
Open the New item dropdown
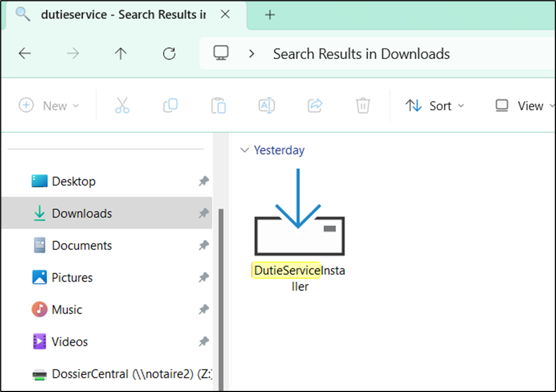(x=49, y=105)
